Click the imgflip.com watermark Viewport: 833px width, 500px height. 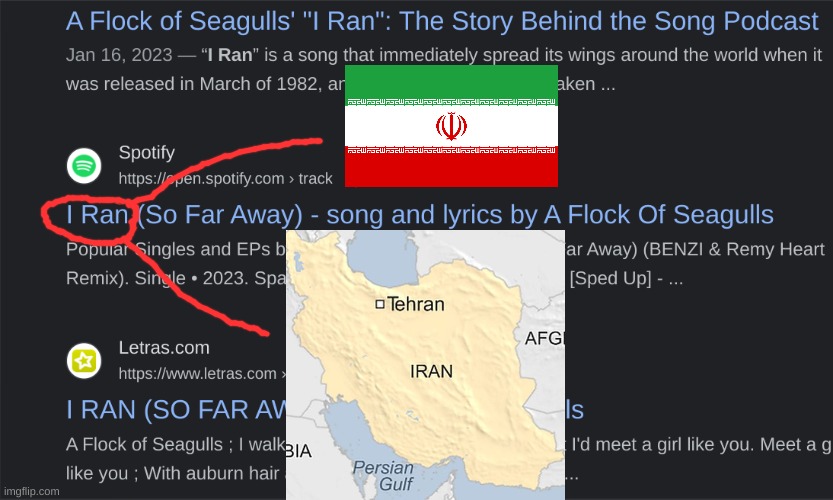tap(31, 491)
